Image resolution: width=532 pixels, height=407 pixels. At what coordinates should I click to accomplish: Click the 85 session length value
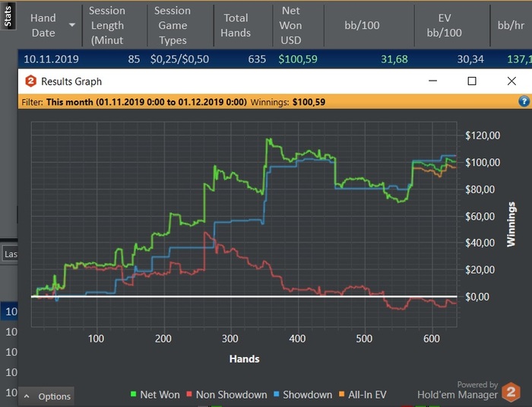(x=134, y=59)
